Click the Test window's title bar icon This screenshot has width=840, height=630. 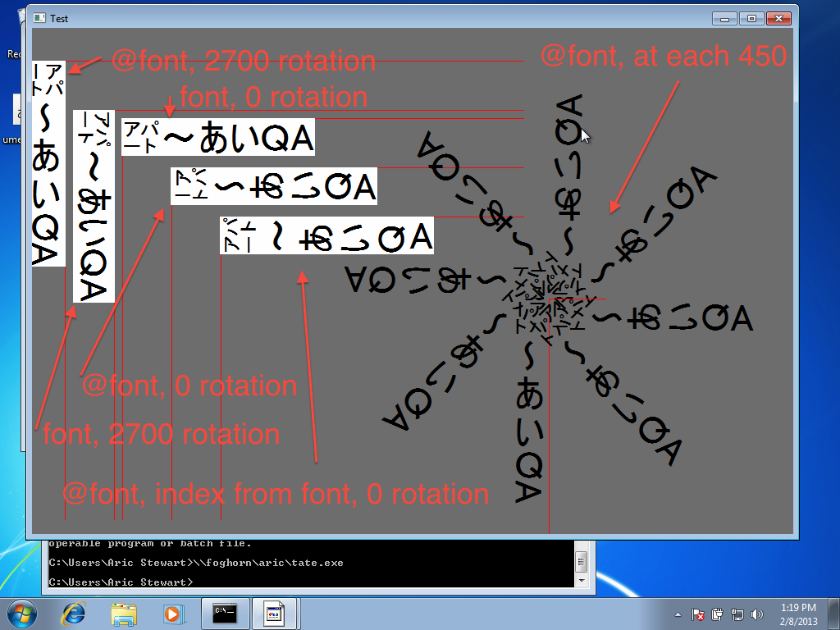pyautogui.click(x=39, y=17)
